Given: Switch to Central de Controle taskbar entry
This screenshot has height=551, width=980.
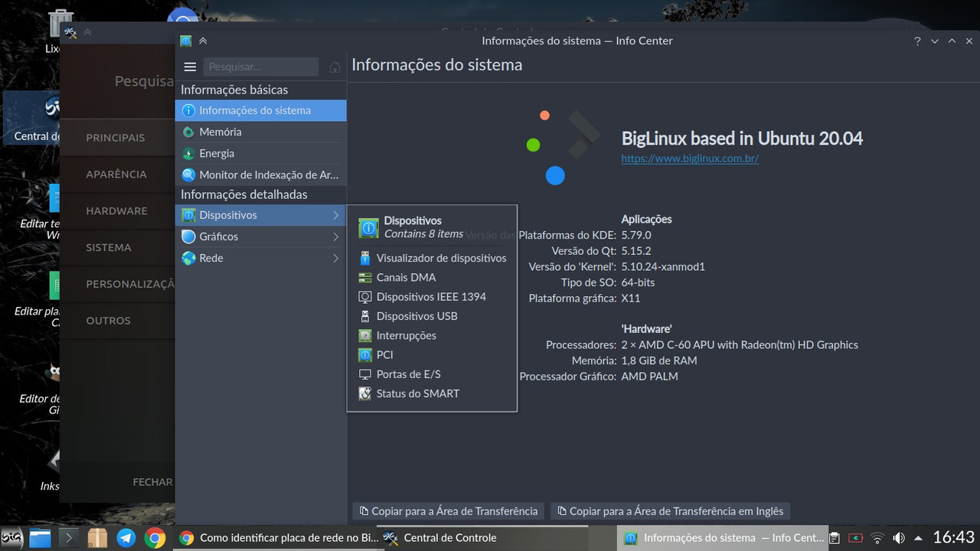Looking at the screenshot, I should (x=482, y=538).
